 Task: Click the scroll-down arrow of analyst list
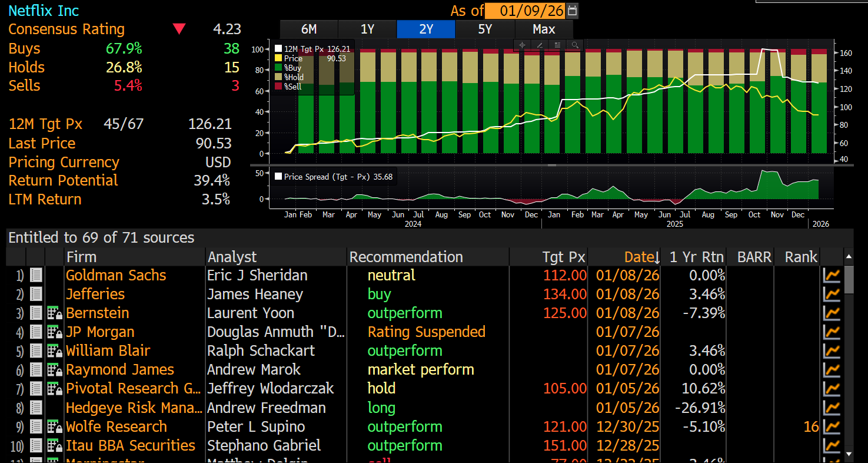tap(849, 454)
